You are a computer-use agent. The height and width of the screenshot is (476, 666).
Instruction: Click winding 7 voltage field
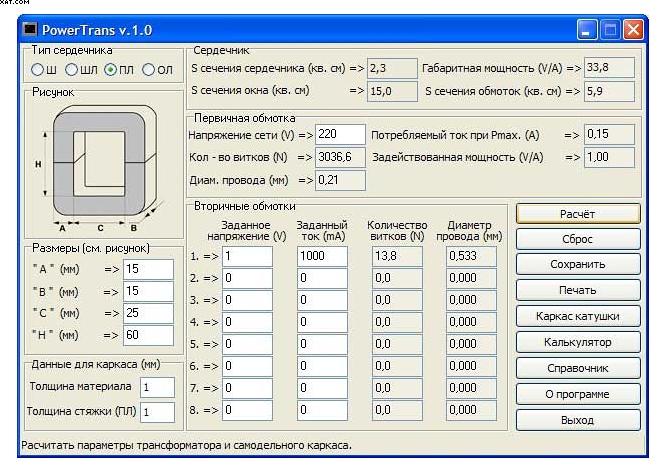247,389
